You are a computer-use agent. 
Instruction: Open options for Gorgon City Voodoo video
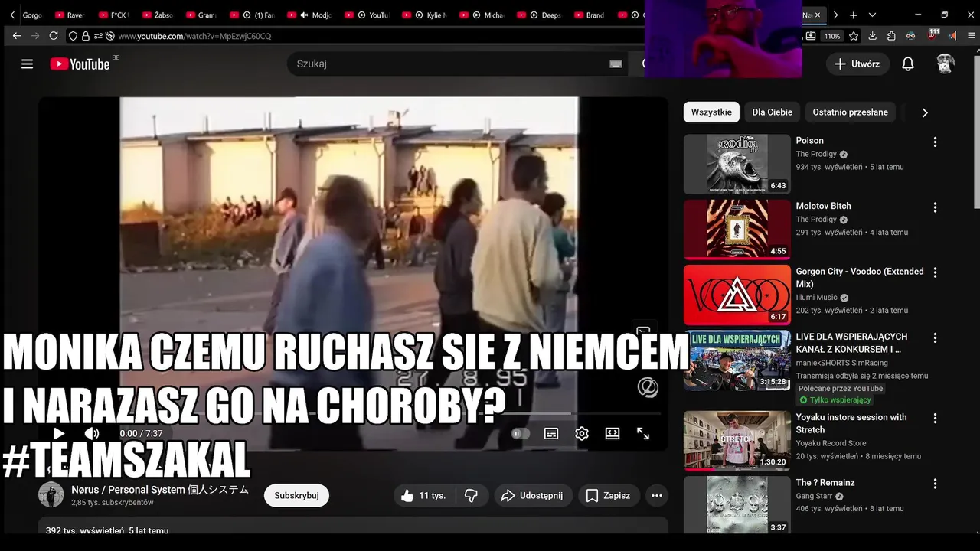coord(935,272)
